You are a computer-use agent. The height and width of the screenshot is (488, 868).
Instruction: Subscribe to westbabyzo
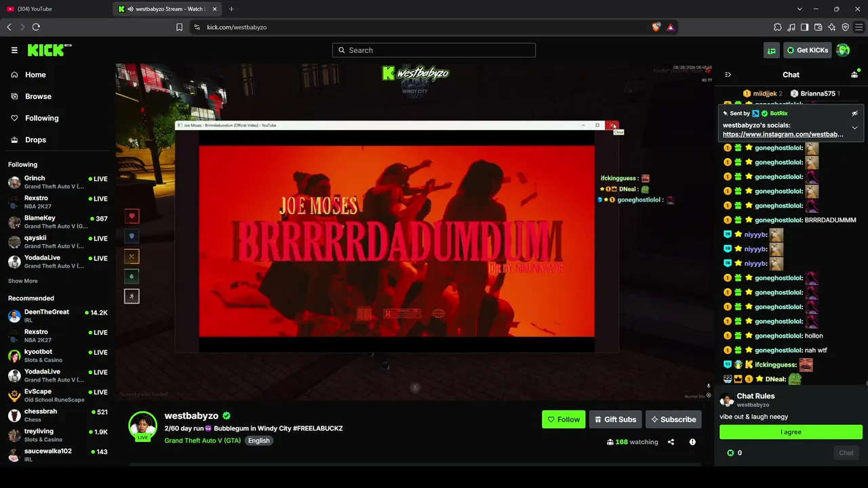point(673,420)
